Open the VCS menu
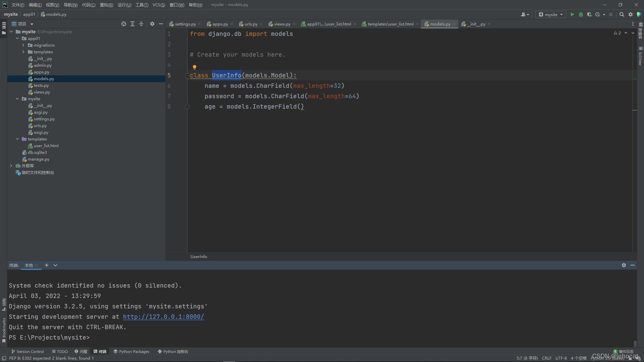The image size is (644, 362). pos(159,5)
